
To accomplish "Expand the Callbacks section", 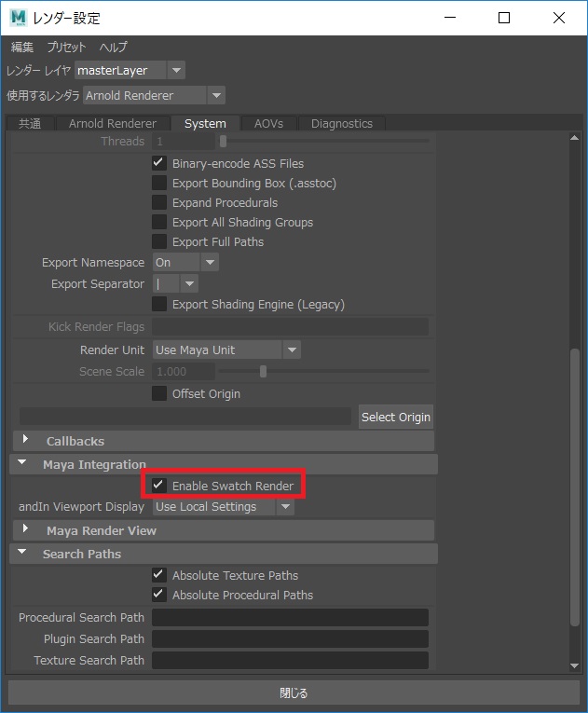I will coord(26,439).
